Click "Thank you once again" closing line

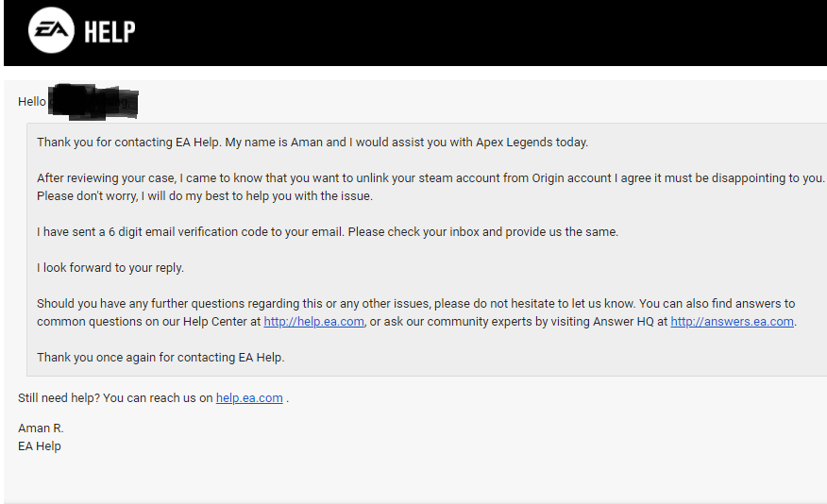click(160, 358)
